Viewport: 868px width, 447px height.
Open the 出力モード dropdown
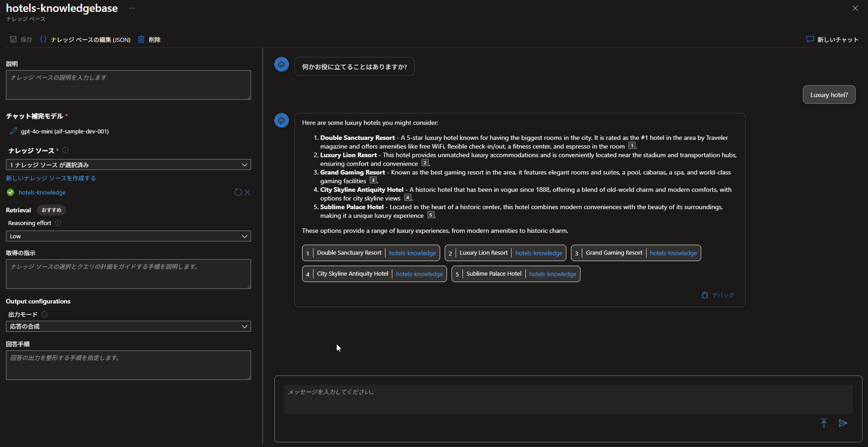pyautogui.click(x=128, y=326)
